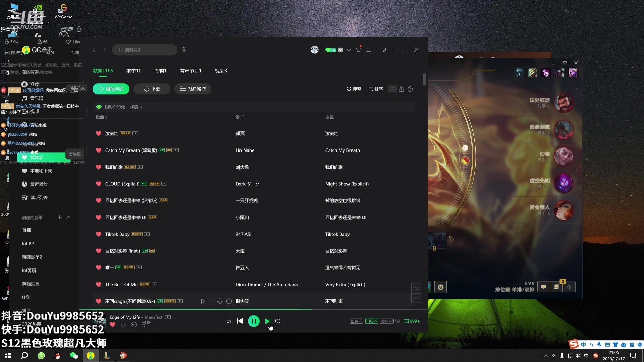Click the 播放全部 play all button
The image size is (644, 362).
[111, 89]
